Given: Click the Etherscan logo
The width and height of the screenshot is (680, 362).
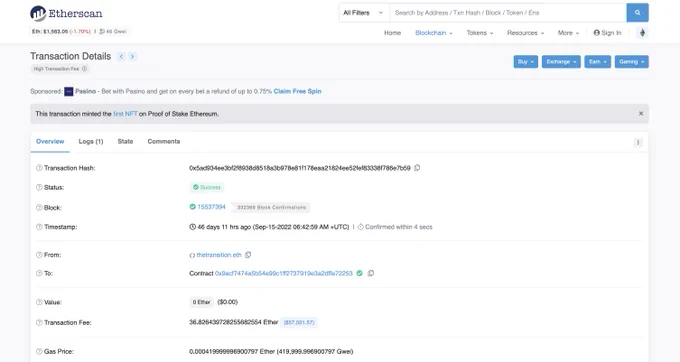Looking at the screenshot, I should coord(66,13).
